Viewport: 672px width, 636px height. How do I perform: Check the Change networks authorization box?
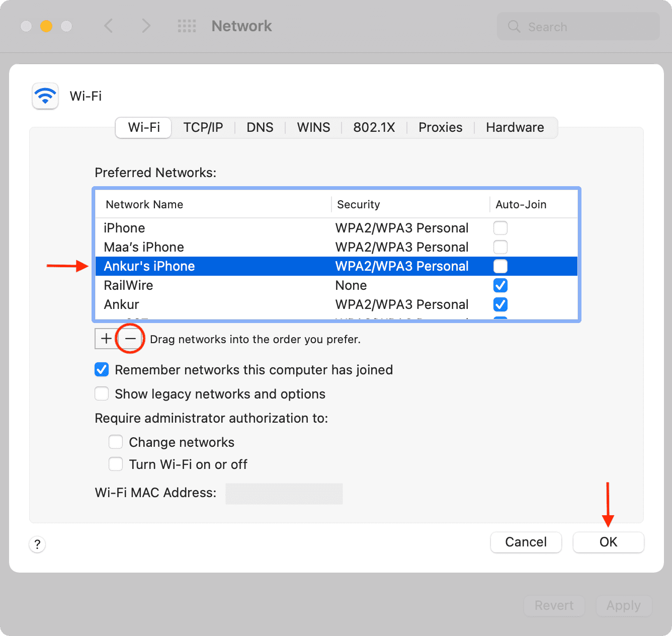point(116,442)
